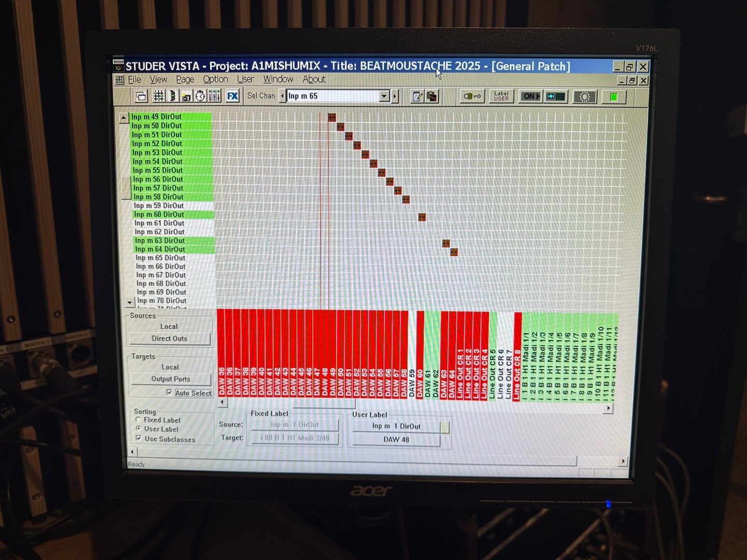Click the cascade windows toolbar icon
747x560 pixels.
coord(142,96)
